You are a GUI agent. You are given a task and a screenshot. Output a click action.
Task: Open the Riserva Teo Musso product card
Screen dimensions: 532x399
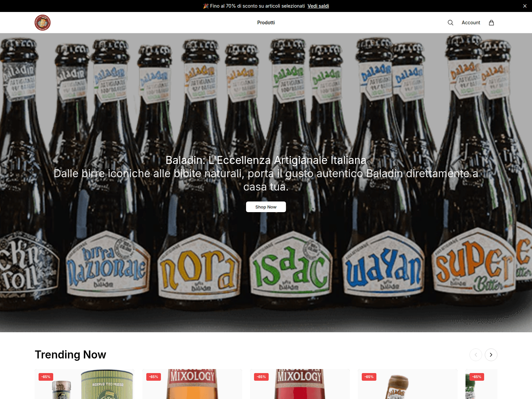(84, 384)
